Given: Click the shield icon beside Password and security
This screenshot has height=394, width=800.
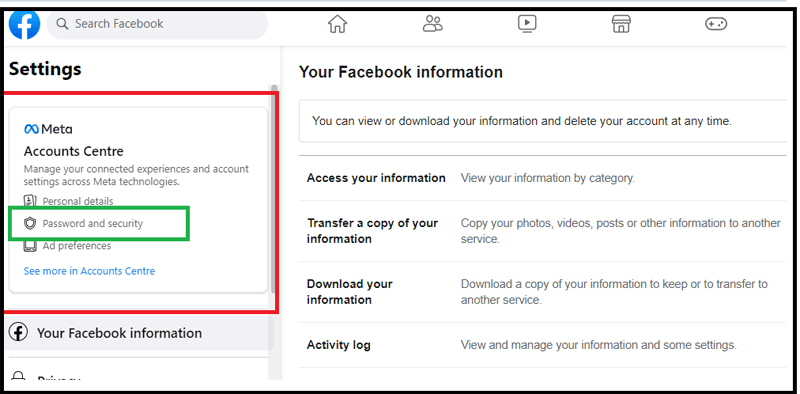Looking at the screenshot, I should click(31, 224).
